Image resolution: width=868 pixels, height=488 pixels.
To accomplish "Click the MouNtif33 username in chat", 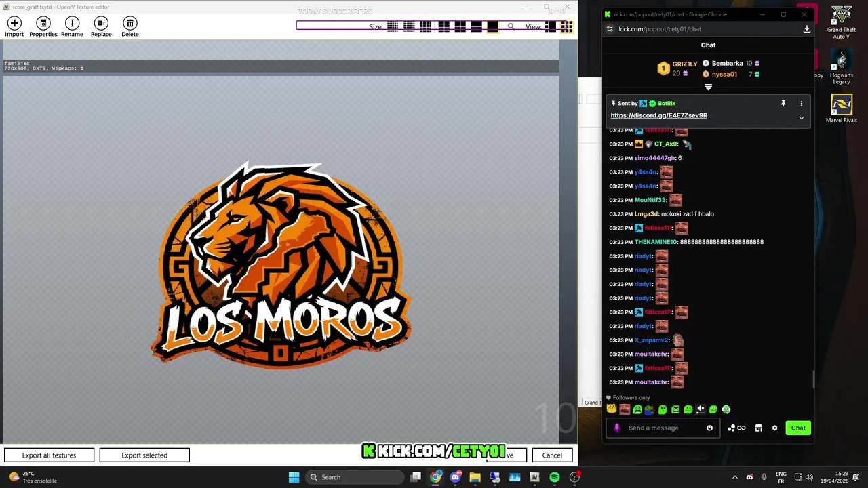I will pyautogui.click(x=651, y=200).
